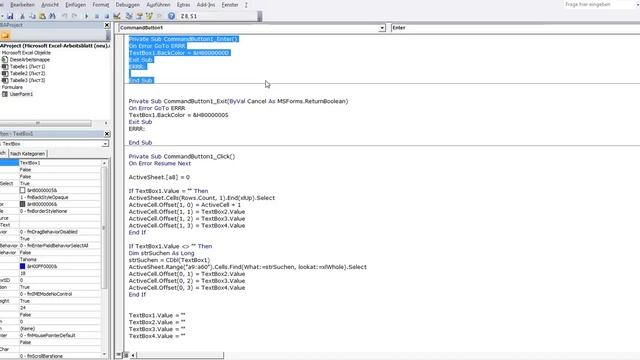640x360 pixels.
Task: Open Properties Window via toolbar icon
Action: click(x=139, y=16)
